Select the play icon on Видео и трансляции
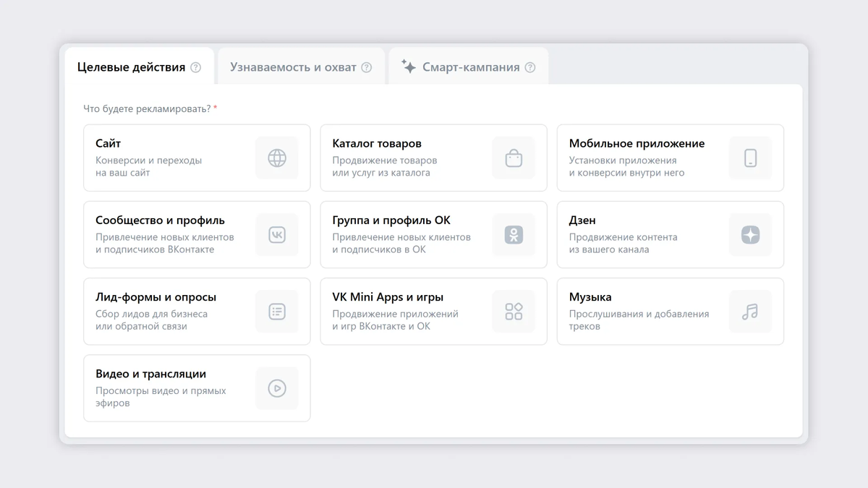The height and width of the screenshot is (488, 868). click(x=277, y=388)
